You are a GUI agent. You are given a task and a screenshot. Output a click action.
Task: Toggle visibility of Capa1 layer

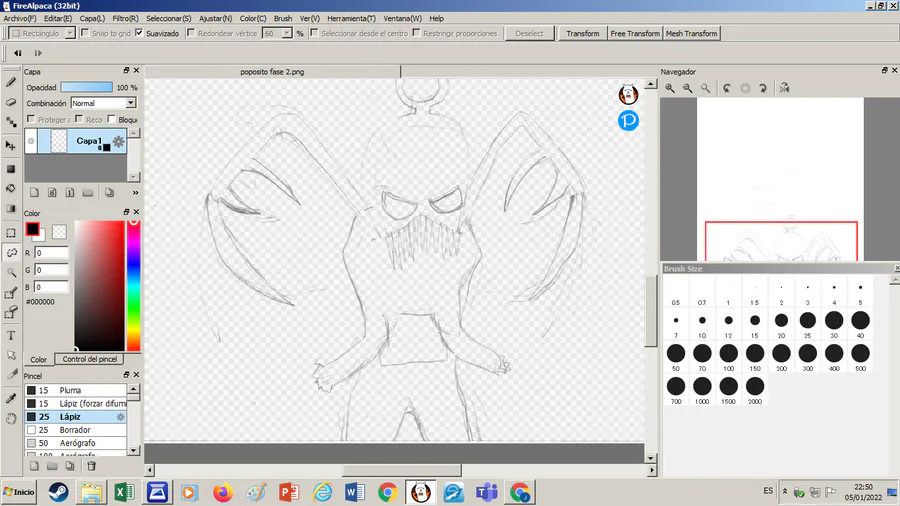(x=31, y=141)
